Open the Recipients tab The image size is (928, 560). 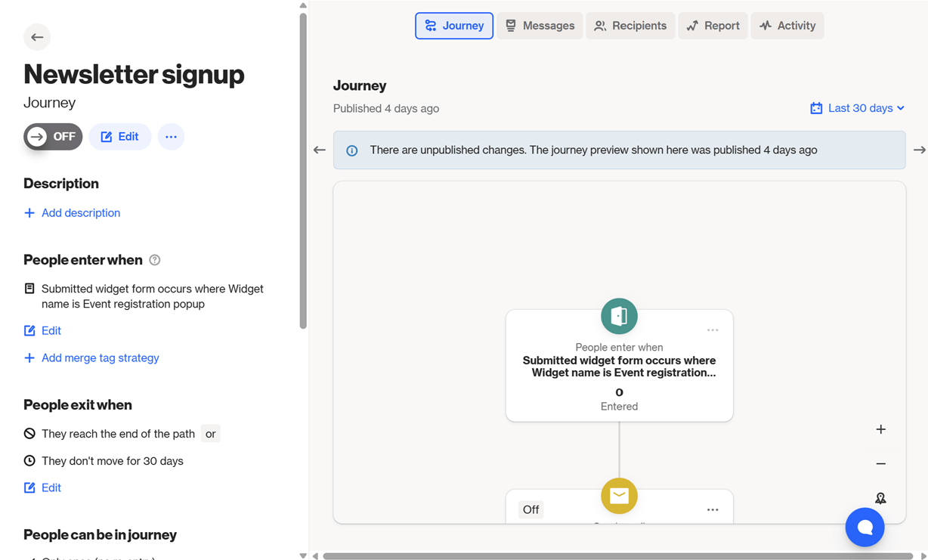(630, 26)
